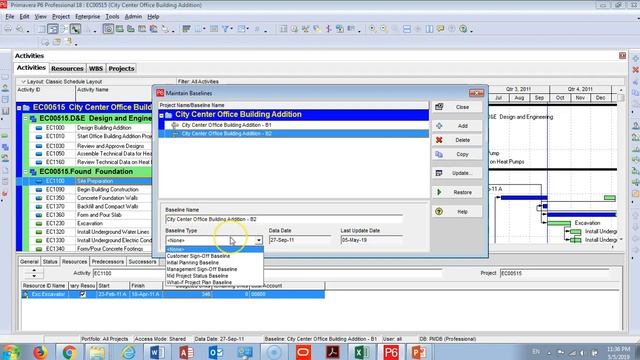The height and width of the screenshot is (360, 640).
Task: Open the General details tab
Action: coord(29,262)
